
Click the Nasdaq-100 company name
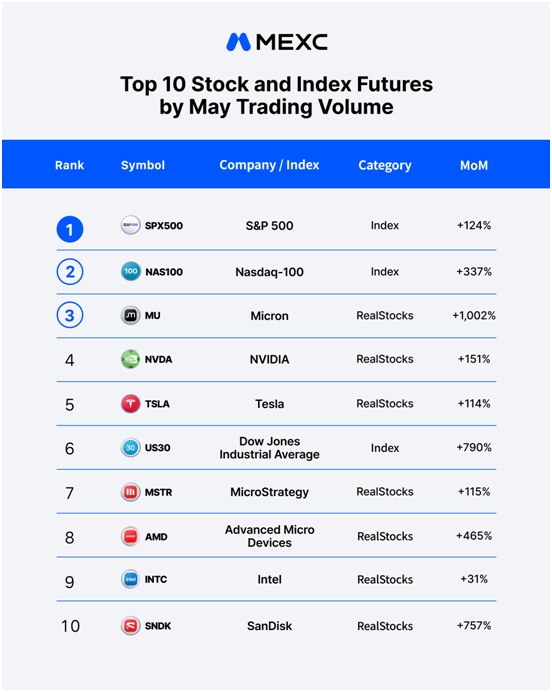tap(269, 272)
